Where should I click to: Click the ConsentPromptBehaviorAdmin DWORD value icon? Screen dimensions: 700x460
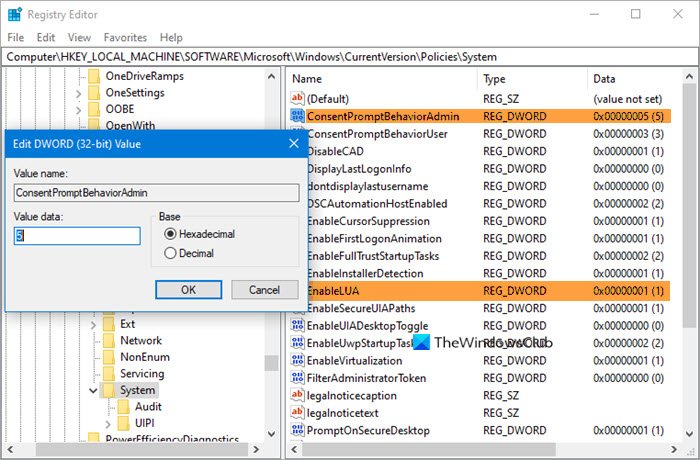coord(297,116)
